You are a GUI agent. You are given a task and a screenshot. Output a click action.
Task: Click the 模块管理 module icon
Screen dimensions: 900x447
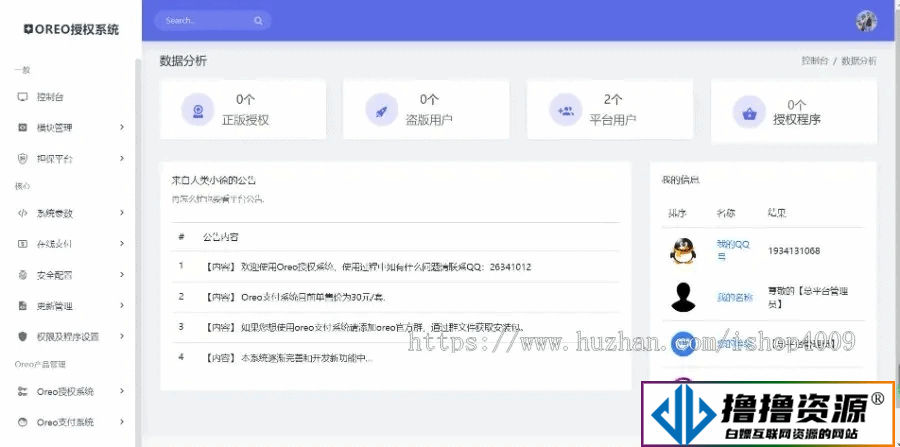22,127
